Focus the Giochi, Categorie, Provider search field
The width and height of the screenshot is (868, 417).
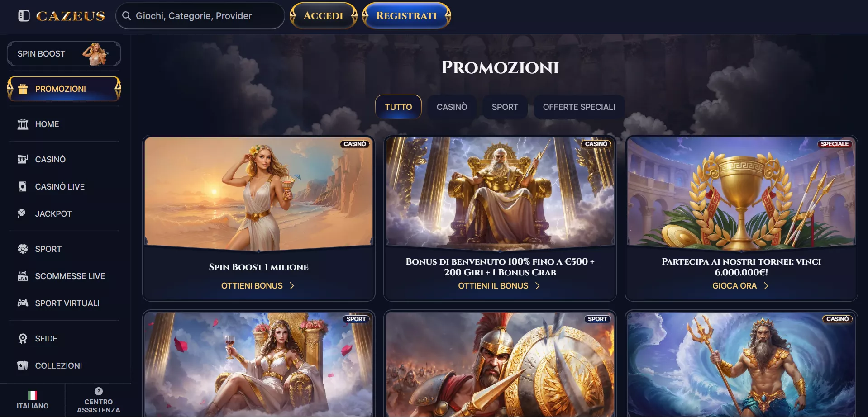tap(200, 16)
